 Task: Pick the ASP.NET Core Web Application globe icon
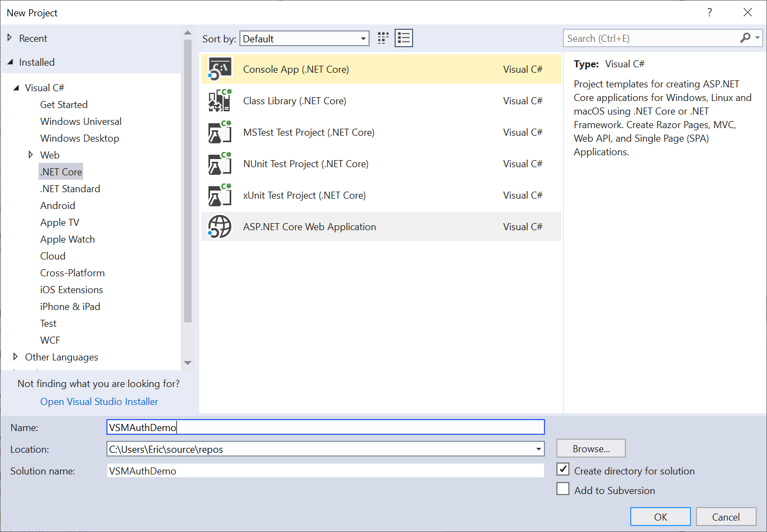(x=220, y=227)
